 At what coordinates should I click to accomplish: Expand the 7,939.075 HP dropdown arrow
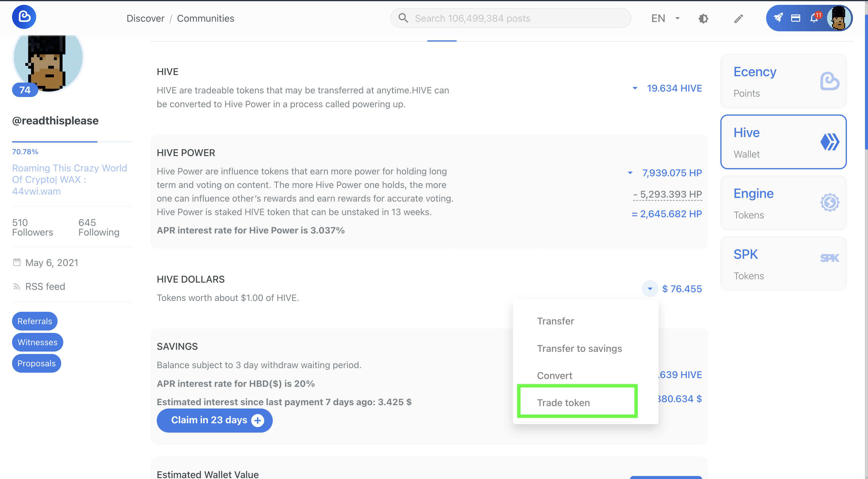(x=630, y=173)
